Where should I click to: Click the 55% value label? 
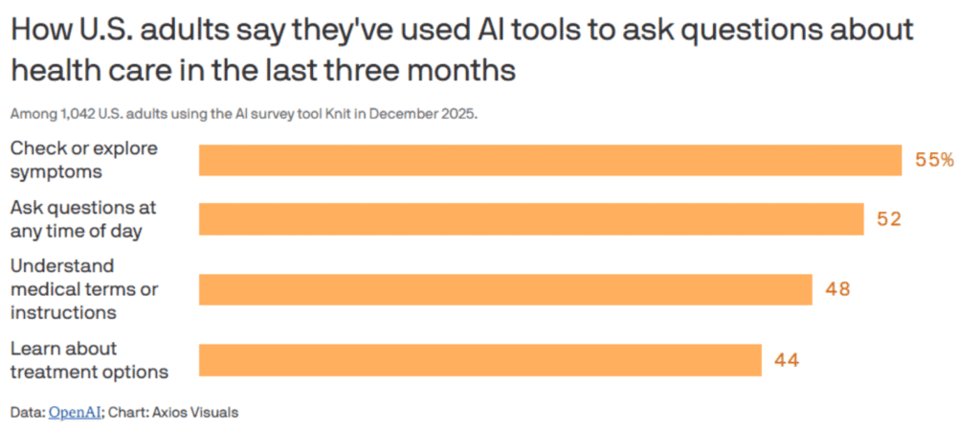coord(934,161)
